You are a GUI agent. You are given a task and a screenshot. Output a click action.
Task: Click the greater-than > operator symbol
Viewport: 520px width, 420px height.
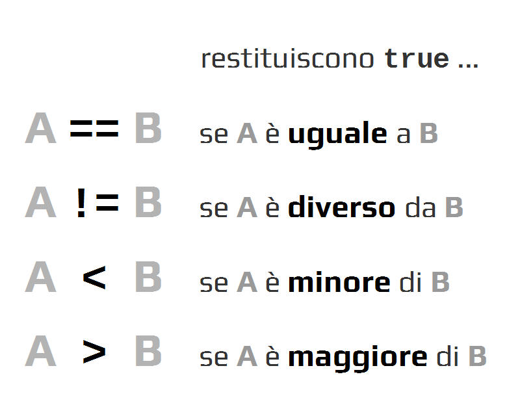pos(94,352)
